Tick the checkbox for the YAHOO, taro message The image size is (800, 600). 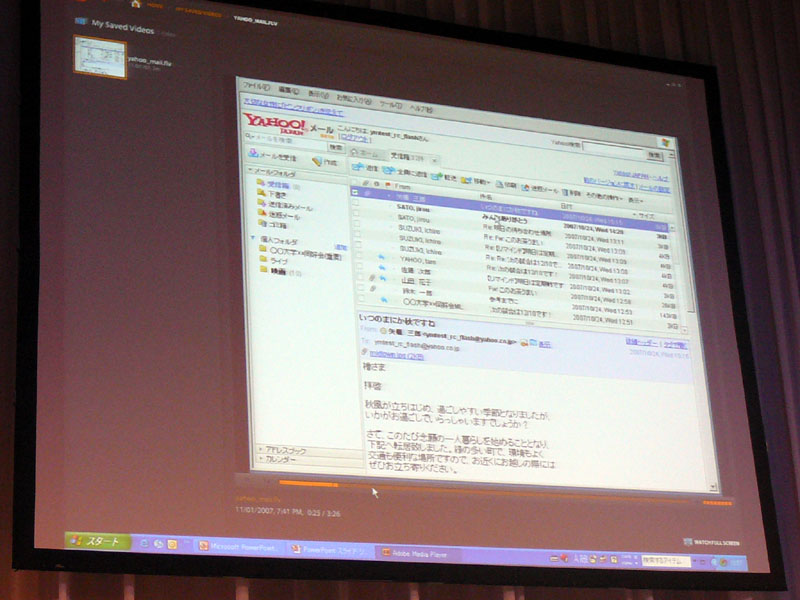coord(359,255)
